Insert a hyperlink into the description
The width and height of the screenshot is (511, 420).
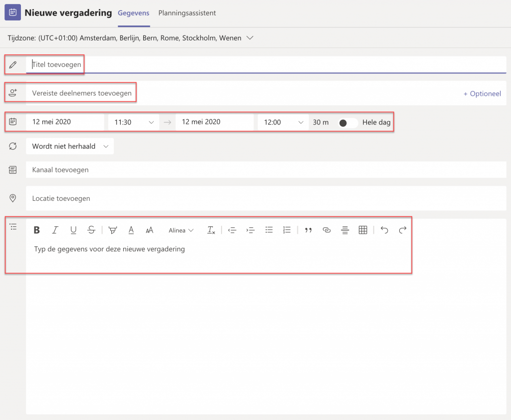tap(326, 230)
